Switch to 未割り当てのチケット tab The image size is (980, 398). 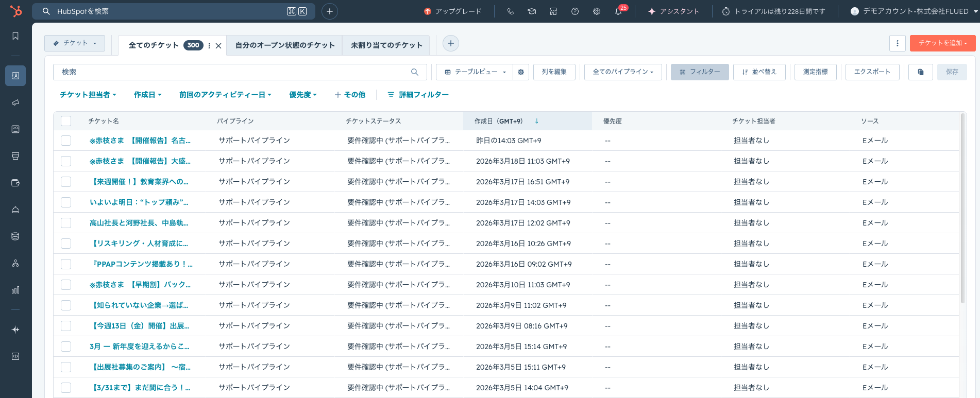pyautogui.click(x=386, y=45)
